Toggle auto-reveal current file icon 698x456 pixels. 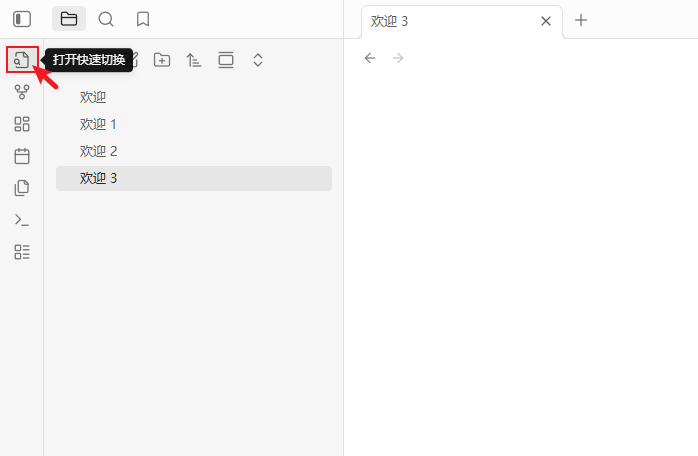(226, 60)
